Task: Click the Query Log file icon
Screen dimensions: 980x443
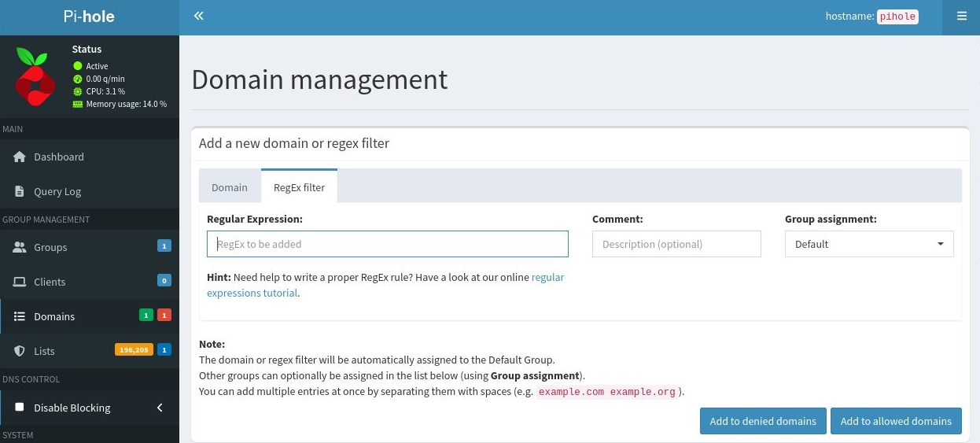Action: tap(20, 191)
